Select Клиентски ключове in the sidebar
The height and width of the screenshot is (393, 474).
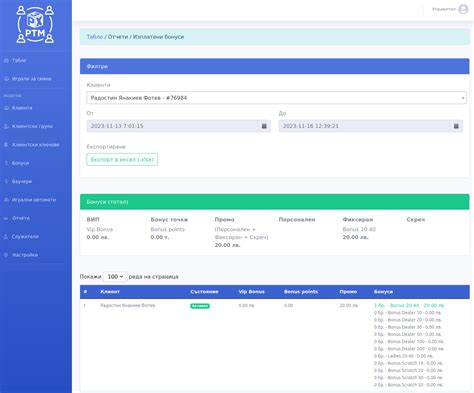35,145
